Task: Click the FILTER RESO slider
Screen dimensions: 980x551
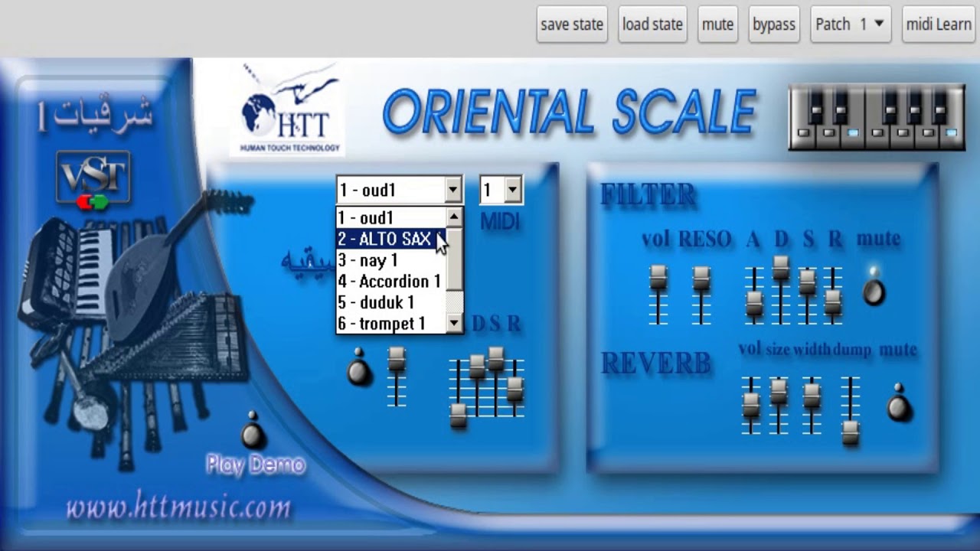Action: tap(701, 294)
